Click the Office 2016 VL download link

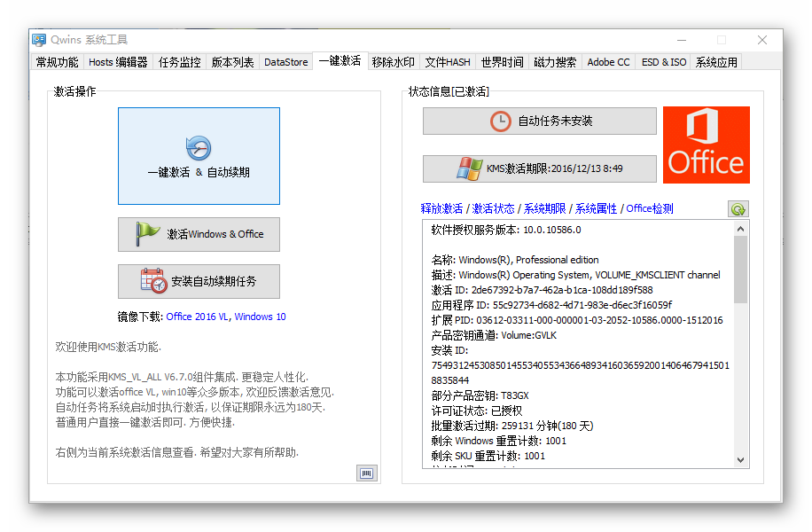(x=197, y=317)
